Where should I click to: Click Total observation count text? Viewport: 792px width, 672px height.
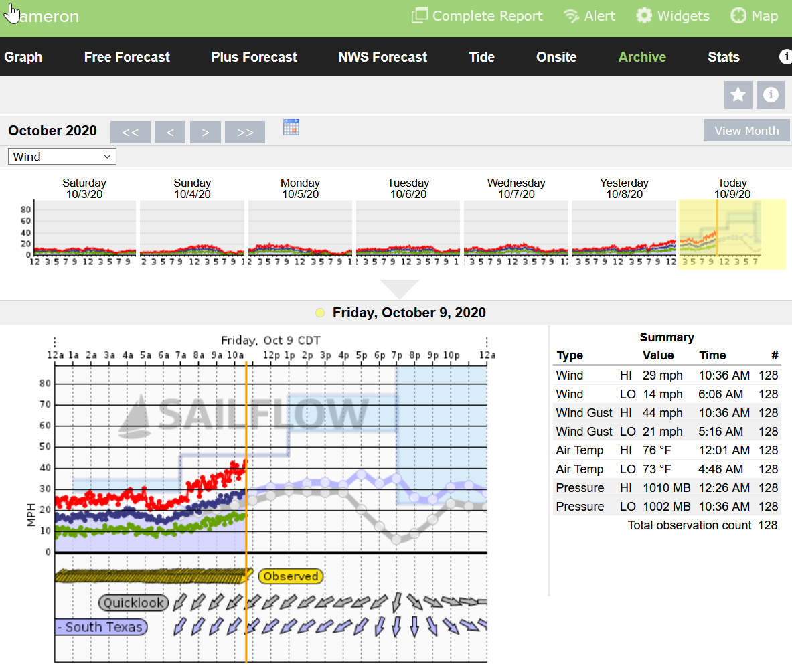690,525
